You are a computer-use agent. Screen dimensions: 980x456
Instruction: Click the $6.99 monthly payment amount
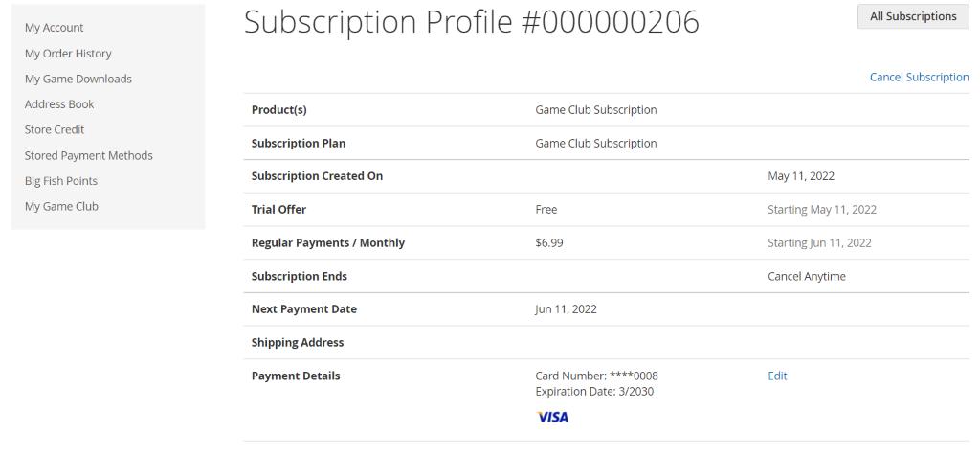click(x=549, y=243)
